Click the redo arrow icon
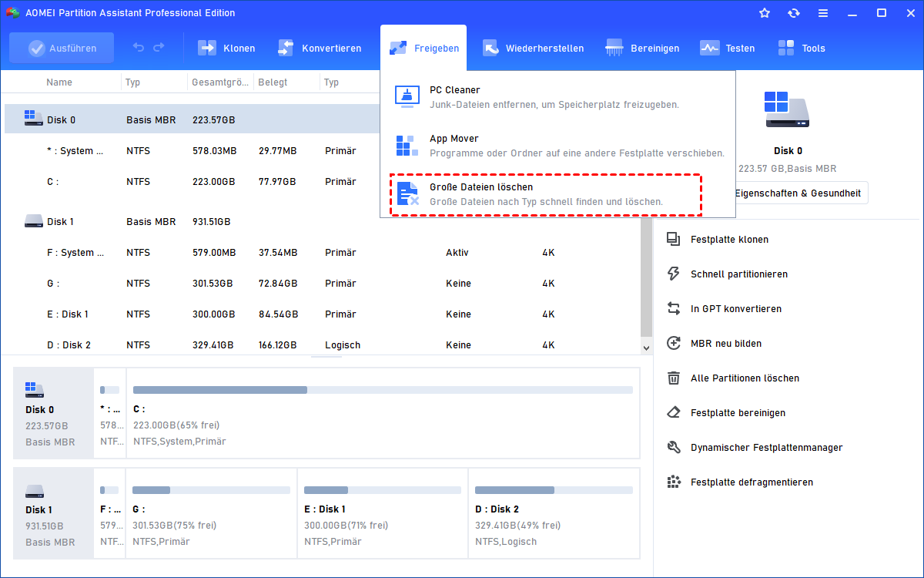This screenshot has height=578, width=924. click(x=159, y=48)
